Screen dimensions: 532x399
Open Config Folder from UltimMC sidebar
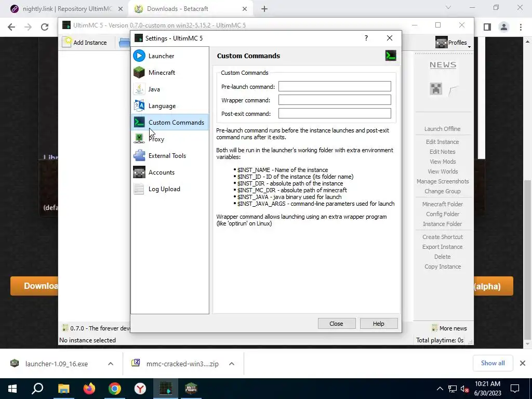click(443, 214)
